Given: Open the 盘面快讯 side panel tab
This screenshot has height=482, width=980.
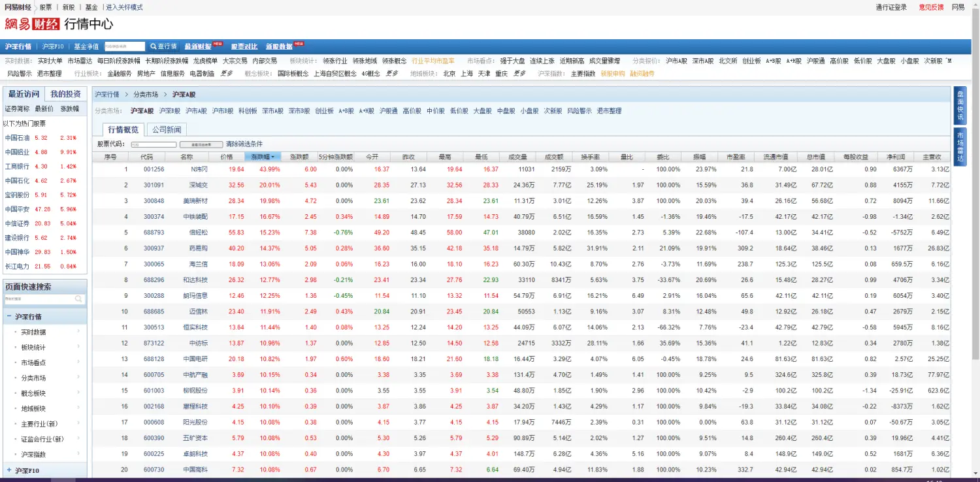Looking at the screenshot, I should 960,105.
